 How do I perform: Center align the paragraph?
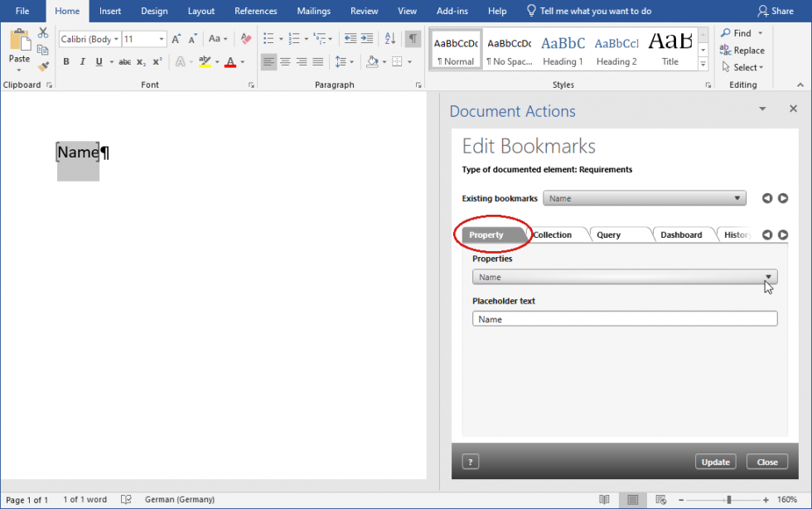click(x=285, y=61)
